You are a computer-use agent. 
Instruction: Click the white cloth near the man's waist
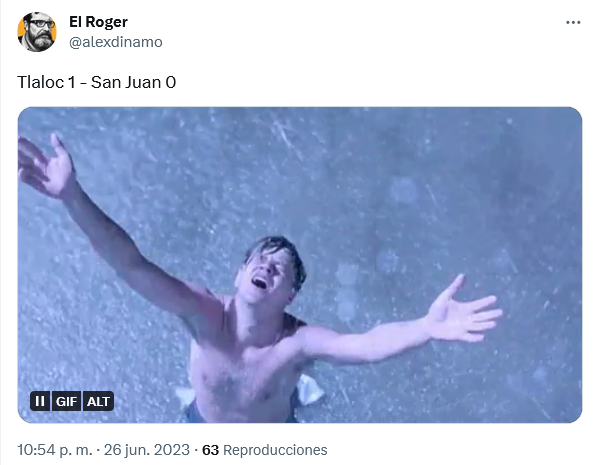[310, 389]
